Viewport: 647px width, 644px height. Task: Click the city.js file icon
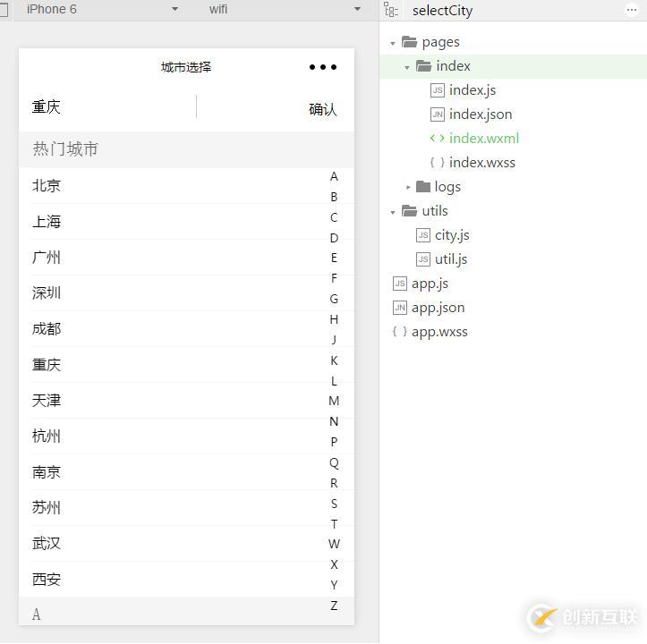pos(423,235)
